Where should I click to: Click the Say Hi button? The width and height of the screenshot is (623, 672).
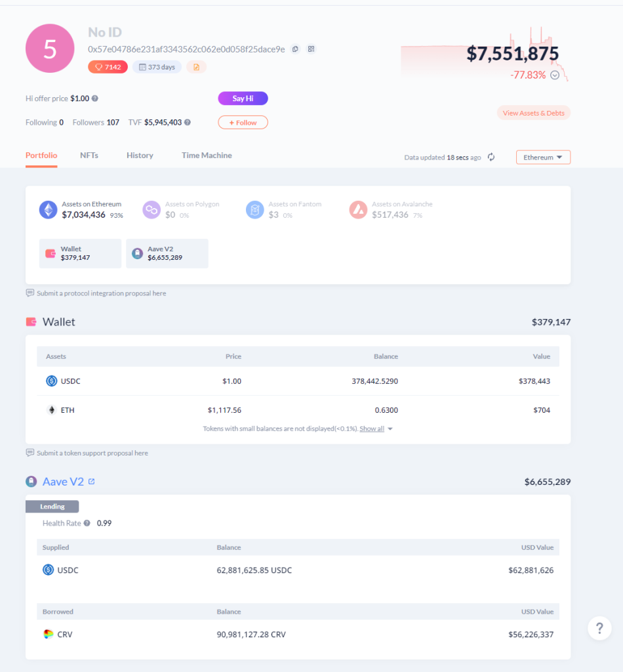[x=243, y=98]
